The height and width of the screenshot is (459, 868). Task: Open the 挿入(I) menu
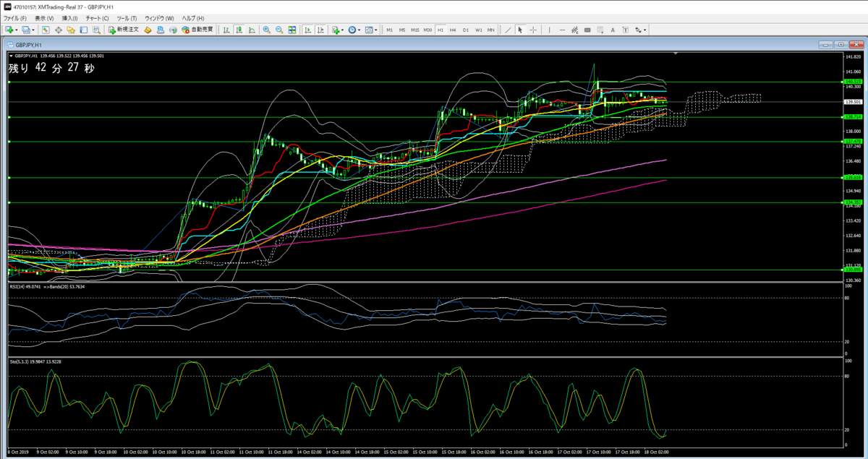coord(70,17)
